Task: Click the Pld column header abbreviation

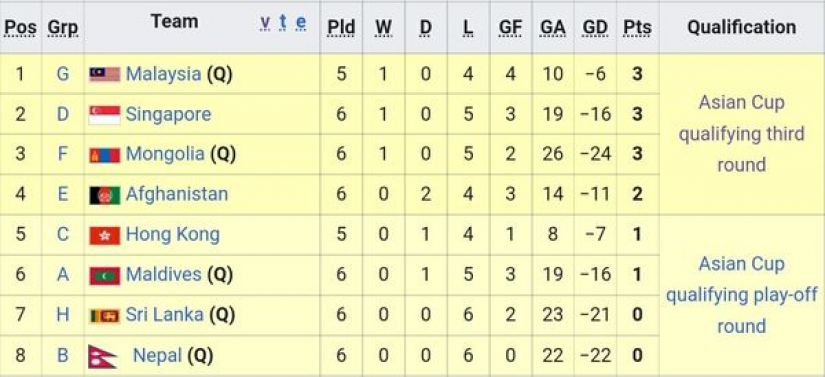Action: point(341,27)
